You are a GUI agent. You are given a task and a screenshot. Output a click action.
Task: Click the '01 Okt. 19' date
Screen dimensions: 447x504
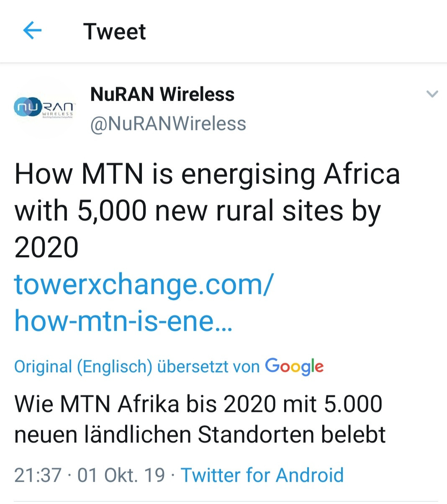tap(121, 475)
